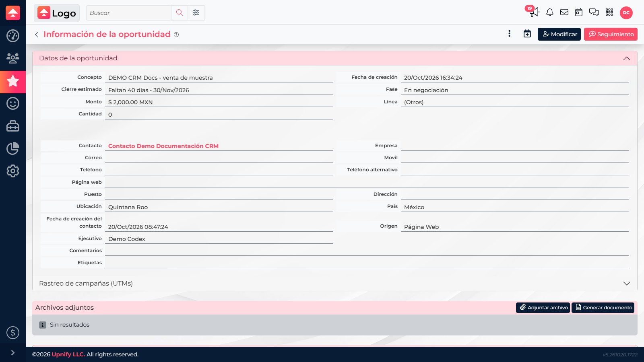Click the add calendar event icon
The width and height of the screenshot is (644, 362).
coord(527,34)
